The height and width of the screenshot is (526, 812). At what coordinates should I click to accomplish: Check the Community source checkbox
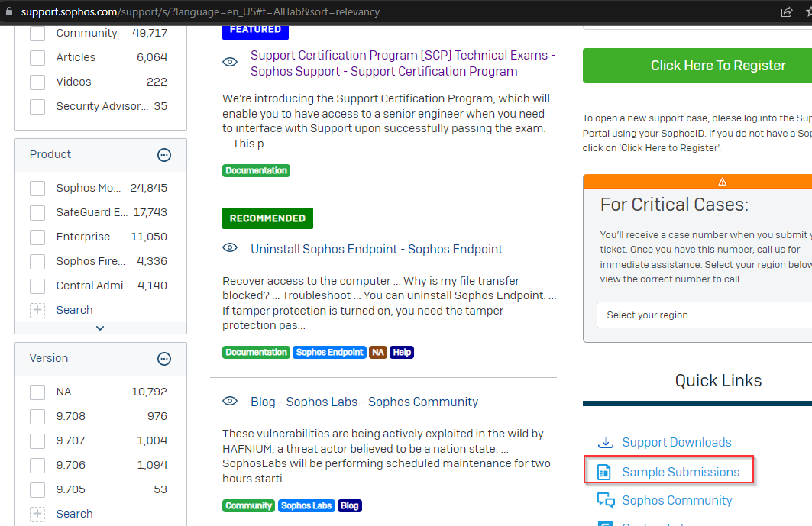pos(37,33)
